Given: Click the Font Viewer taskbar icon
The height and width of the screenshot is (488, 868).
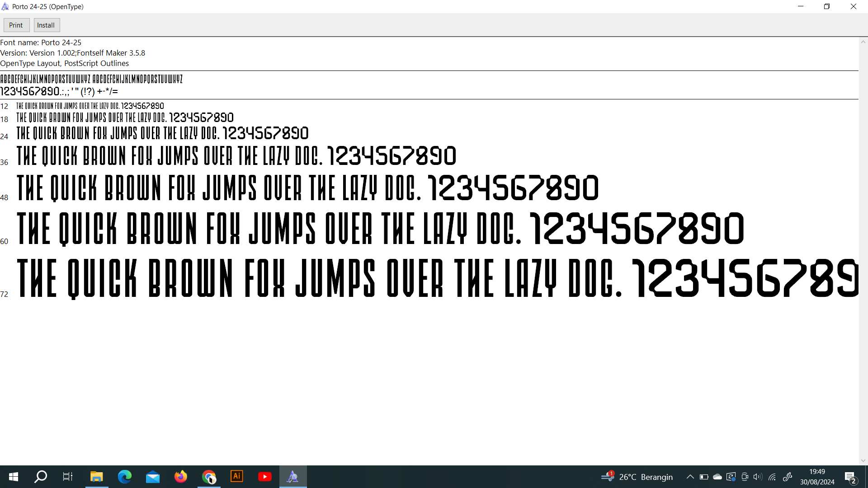Looking at the screenshot, I should pyautogui.click(x=293, y=477).
